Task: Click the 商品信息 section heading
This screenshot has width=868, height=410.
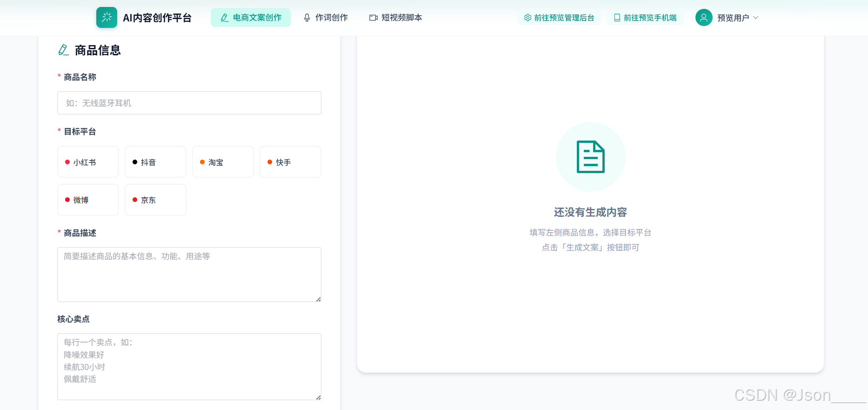Action: (98, 50)
